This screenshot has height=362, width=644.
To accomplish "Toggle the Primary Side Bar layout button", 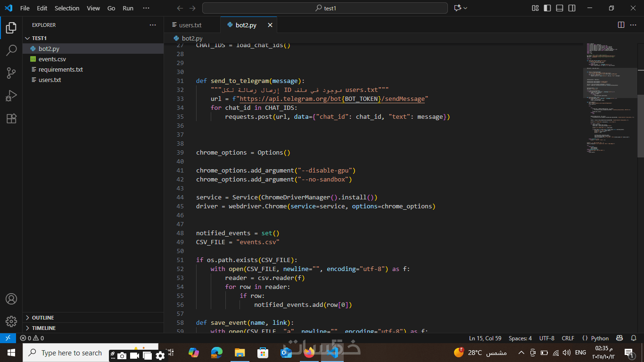I will 547,8.
